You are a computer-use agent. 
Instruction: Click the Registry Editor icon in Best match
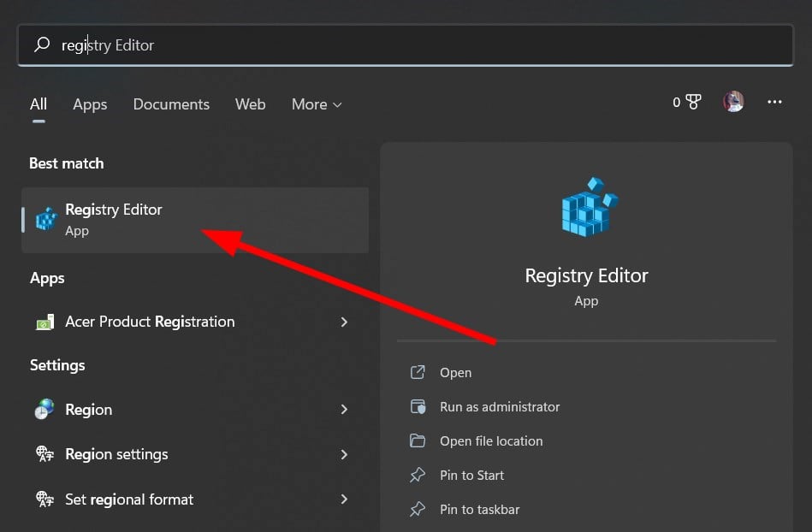coord(46,219)
